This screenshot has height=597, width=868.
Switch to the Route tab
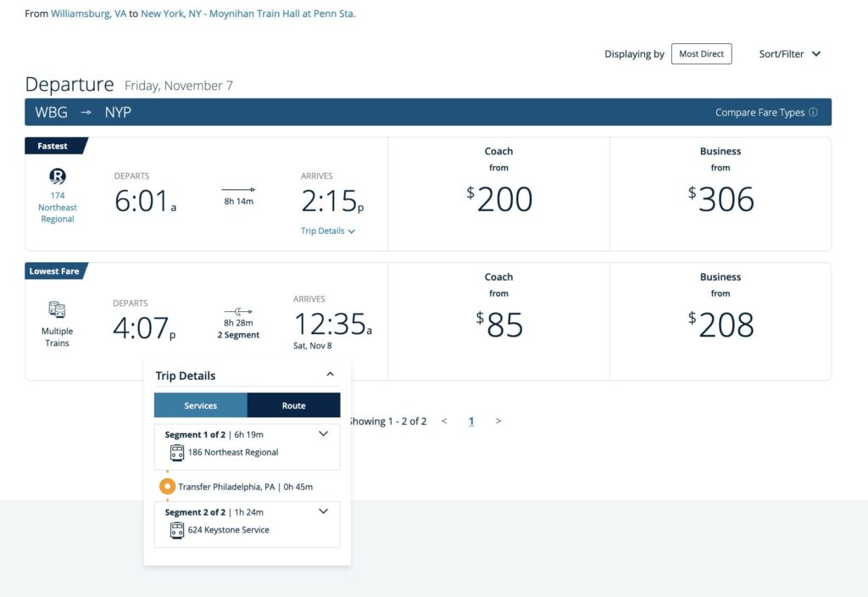coord(293,405)
